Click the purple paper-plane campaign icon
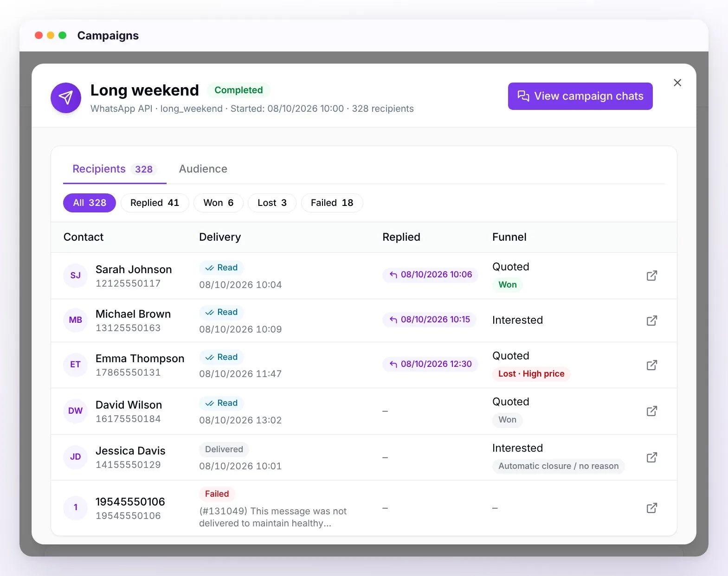This screenshot has width=728, height=576. tap(66, 98)
